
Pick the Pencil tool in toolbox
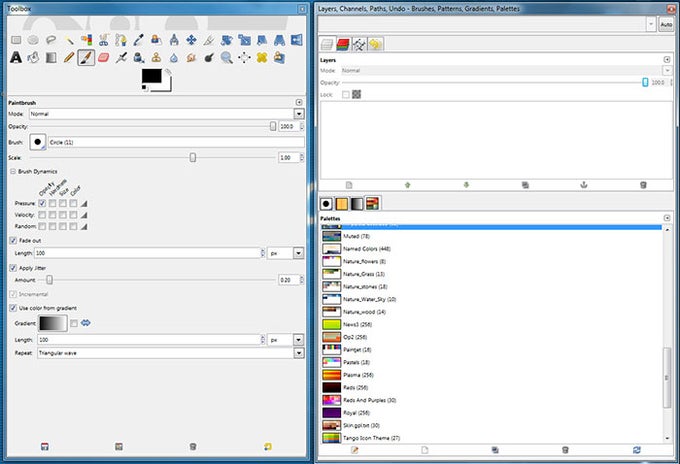[x=69, y=58]
